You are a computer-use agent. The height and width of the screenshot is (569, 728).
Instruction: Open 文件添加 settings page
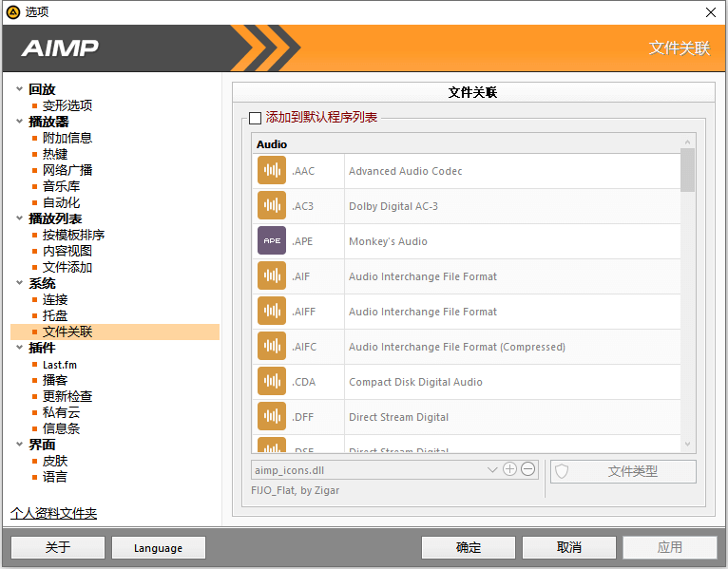(x=67, y=267)
